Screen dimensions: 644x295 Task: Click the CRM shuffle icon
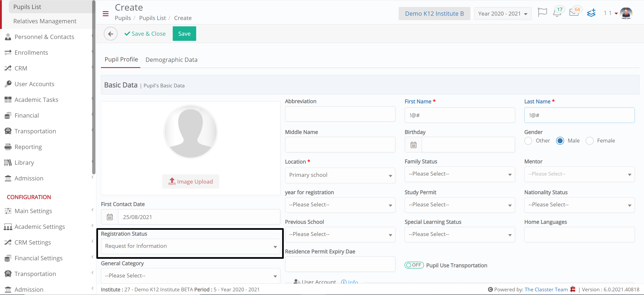(8, 68)
